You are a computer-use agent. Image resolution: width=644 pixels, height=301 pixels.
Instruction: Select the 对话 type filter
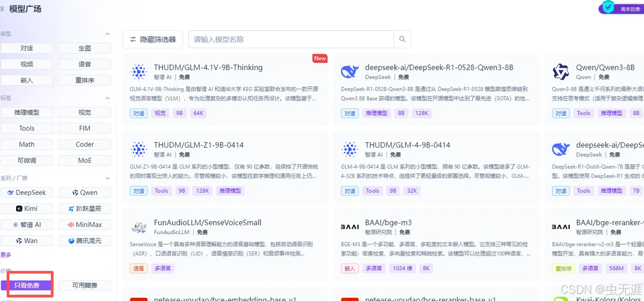[27, 48]
